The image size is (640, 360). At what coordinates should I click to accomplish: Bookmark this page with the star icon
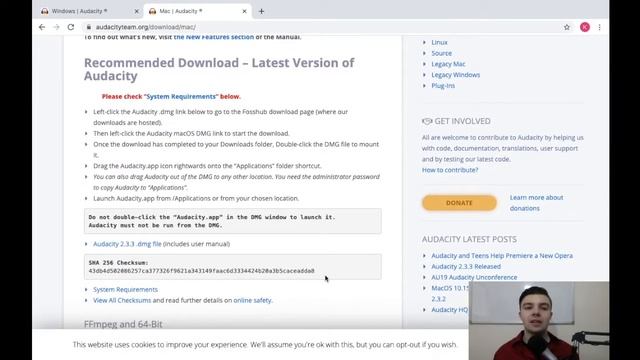click(567, 27)
